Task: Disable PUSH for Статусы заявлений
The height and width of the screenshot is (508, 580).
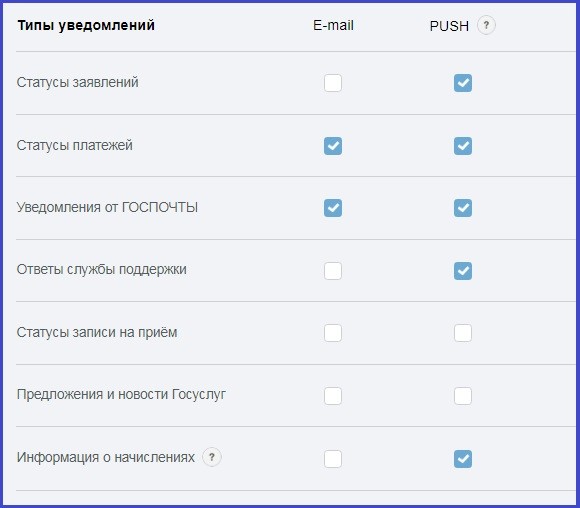Action: pyautogui.click(x=463, y=83)
